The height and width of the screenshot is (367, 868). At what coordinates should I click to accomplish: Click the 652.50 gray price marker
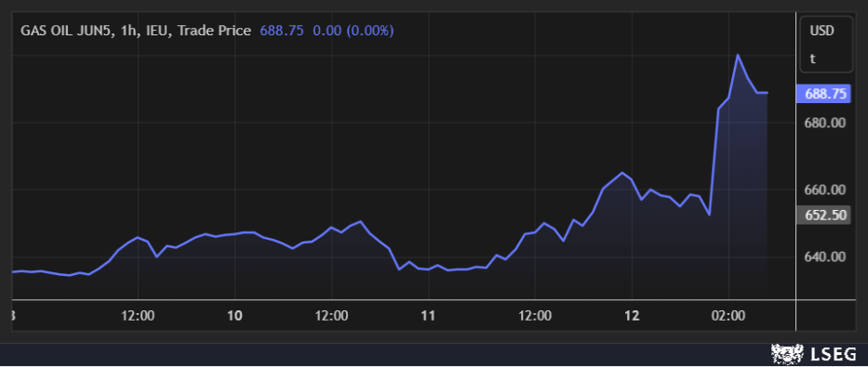click(x=822, y=215)
